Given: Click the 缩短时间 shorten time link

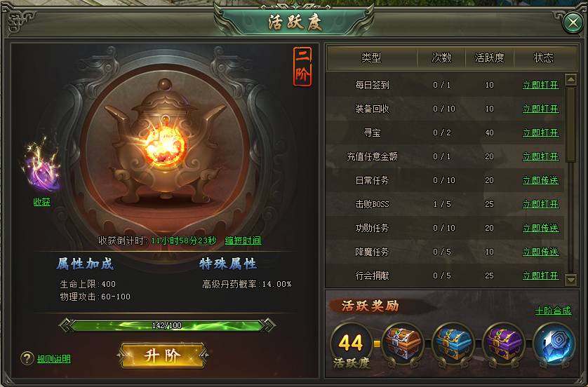Looking at the screenshot, I should pos(243,240).
